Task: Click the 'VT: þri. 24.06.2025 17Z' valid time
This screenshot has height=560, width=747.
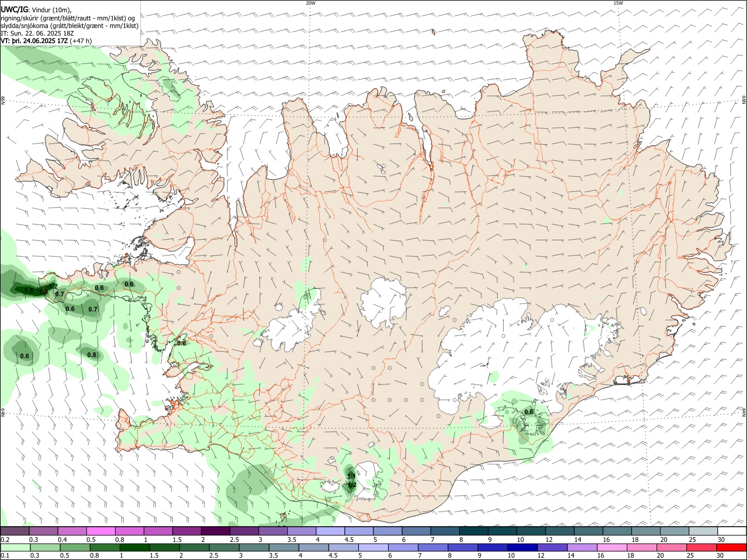Action: point(34,41)
